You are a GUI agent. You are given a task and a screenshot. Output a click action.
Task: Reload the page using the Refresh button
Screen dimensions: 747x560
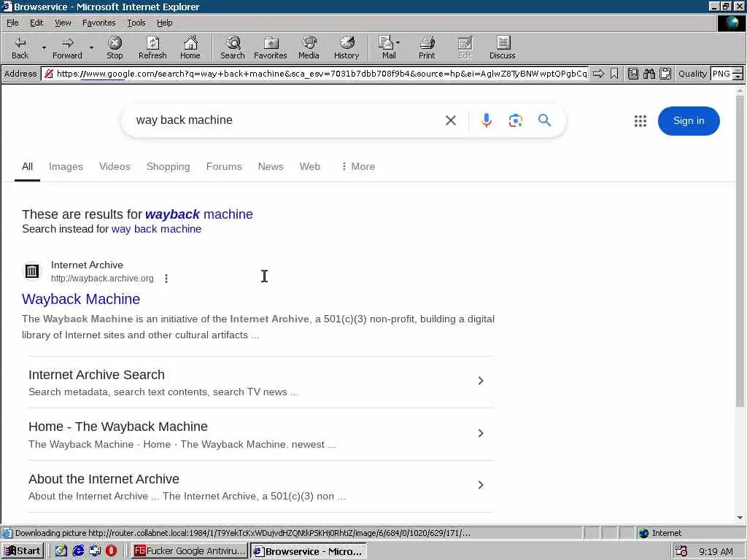click(x=152, y=47)
